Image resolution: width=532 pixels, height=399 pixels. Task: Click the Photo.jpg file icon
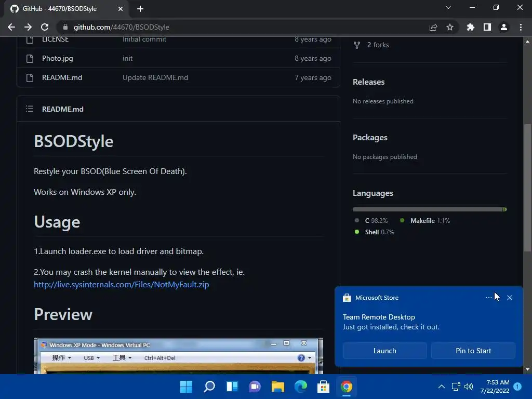[x=30, y=58]
